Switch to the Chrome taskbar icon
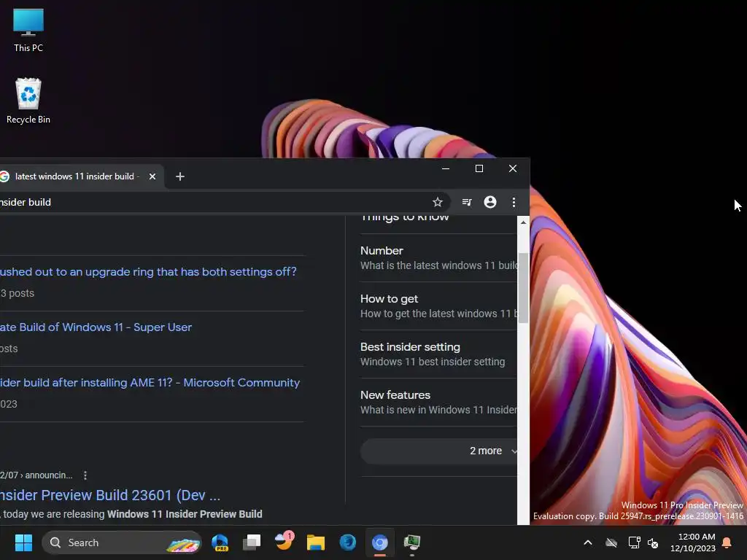 (379, 542)
